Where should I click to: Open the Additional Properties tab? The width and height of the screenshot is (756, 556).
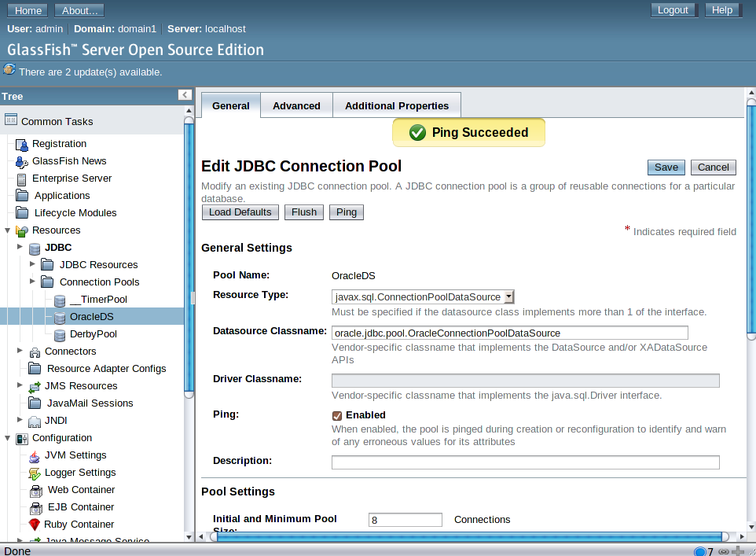pyautogui.click(x=397, y=105)
